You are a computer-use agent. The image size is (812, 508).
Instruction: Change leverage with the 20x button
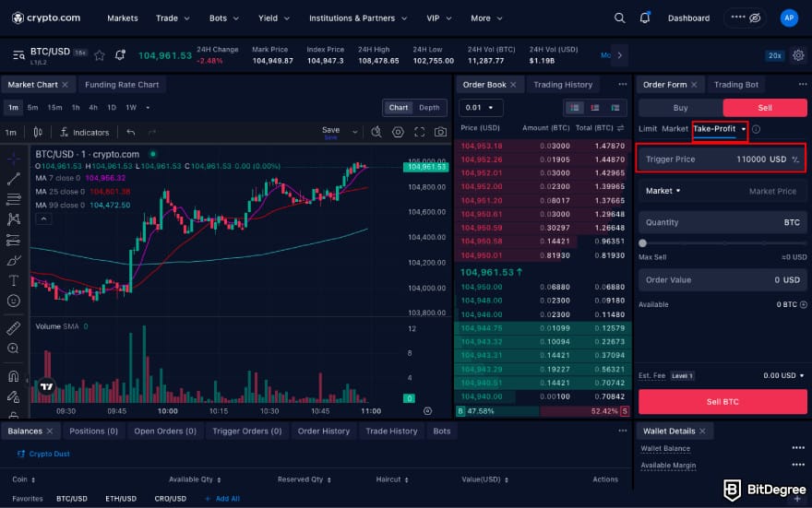point(775,55)
